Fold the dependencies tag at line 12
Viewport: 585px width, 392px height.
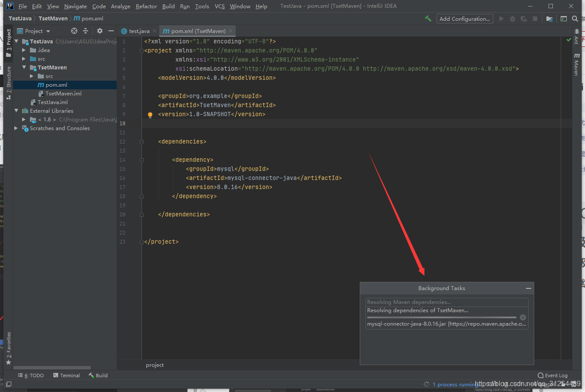click(x=141, y=142)
